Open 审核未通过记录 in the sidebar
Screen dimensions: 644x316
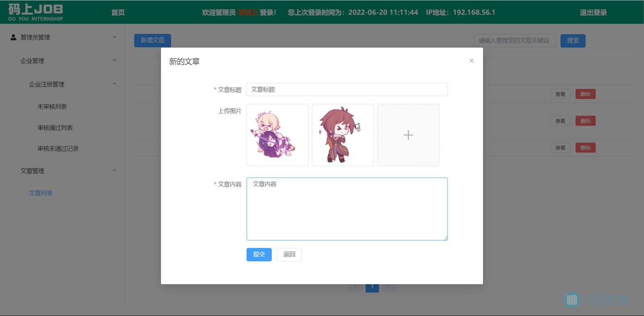coord(58,149)
